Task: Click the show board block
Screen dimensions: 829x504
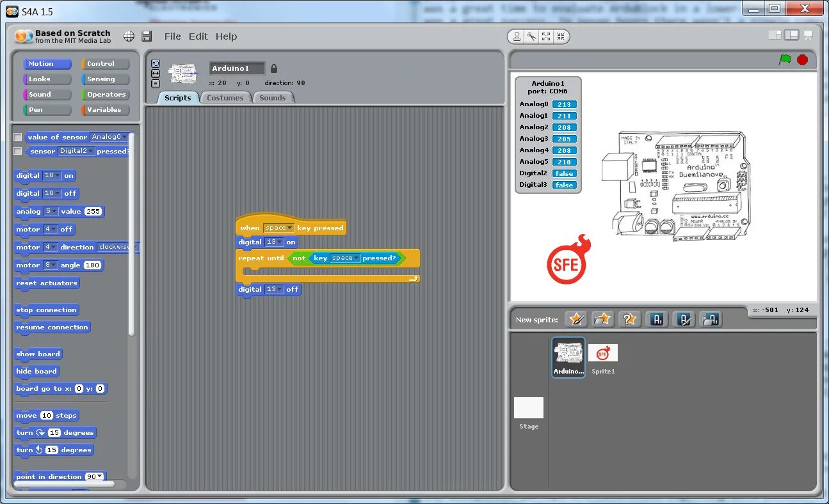Action: tap(38, 354)
